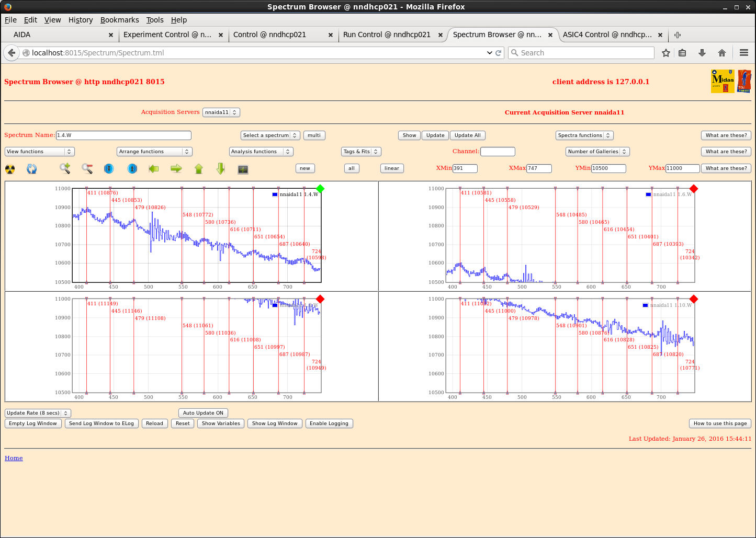Close the Spectrum Browser tab
756x538 pixels.
coord(550,35)
